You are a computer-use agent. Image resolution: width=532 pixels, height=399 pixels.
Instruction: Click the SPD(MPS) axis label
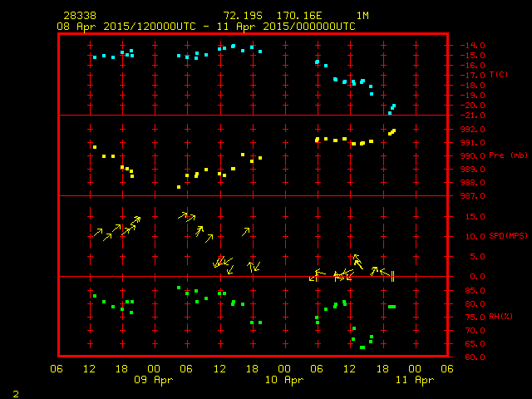click(x=508, y=235)
